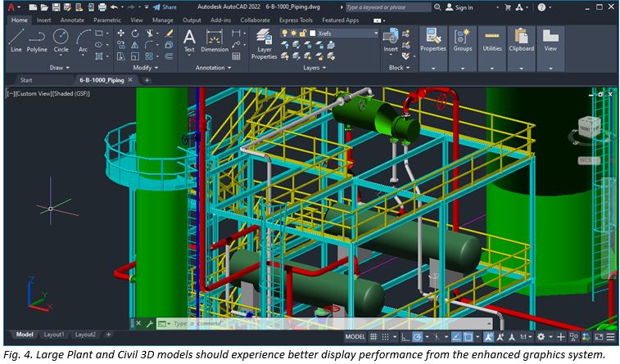Expand the Draw panel
Screen dimensions: 620x364
coord(59,68)
